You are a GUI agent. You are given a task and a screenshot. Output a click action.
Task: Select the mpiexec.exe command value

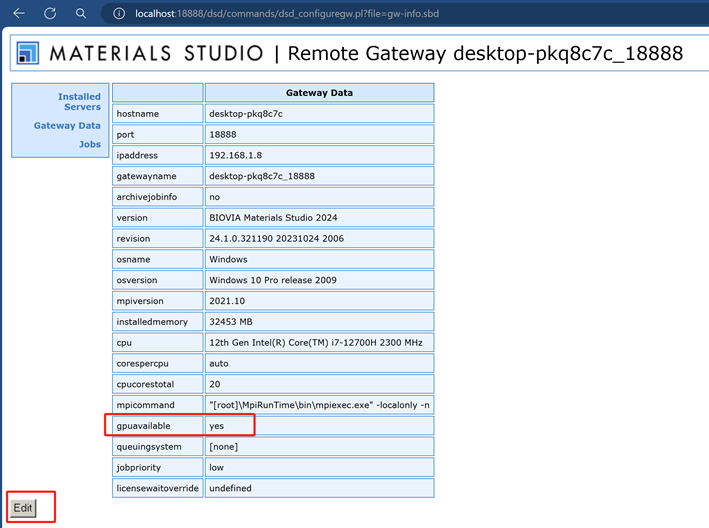click(319, 405)
